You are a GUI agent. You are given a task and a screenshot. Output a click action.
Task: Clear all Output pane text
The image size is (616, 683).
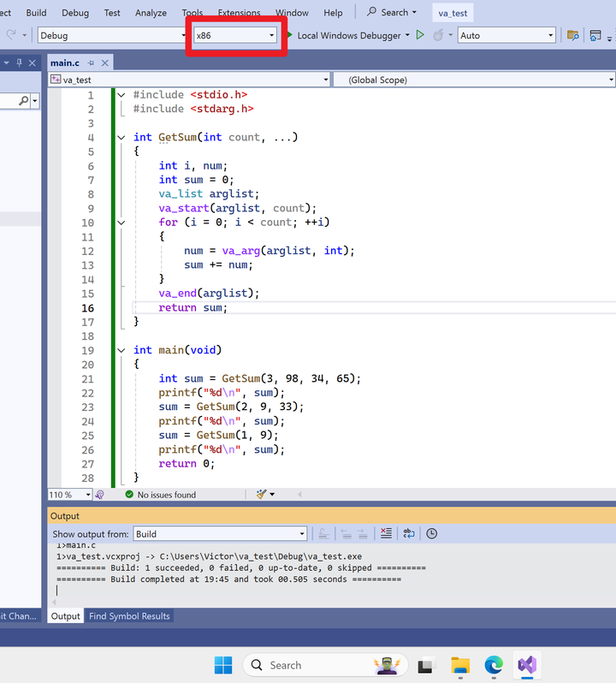tap(386, 533)
